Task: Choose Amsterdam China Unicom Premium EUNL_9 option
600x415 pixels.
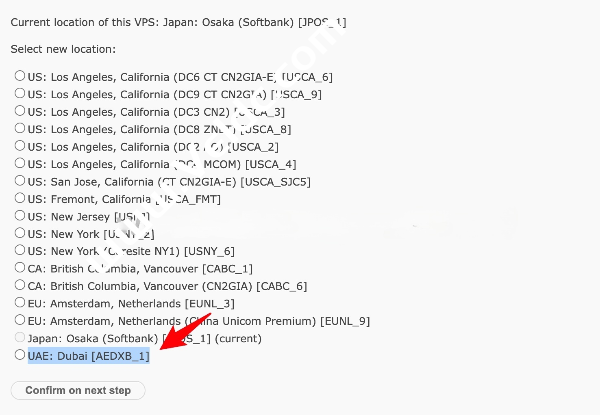Action: [20, 321]
